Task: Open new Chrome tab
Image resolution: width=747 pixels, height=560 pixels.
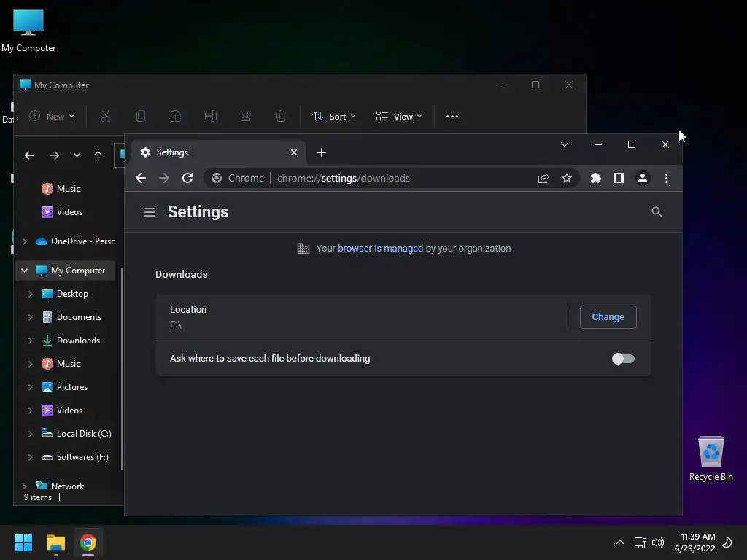Action: [x=322, y=152]
